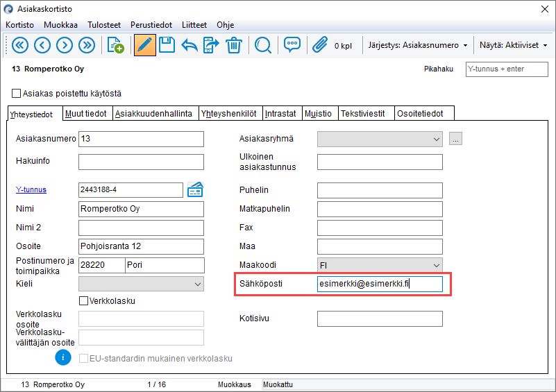Click the postal code field 28220
Screen dimensions: 556x392
pos(102,265)
